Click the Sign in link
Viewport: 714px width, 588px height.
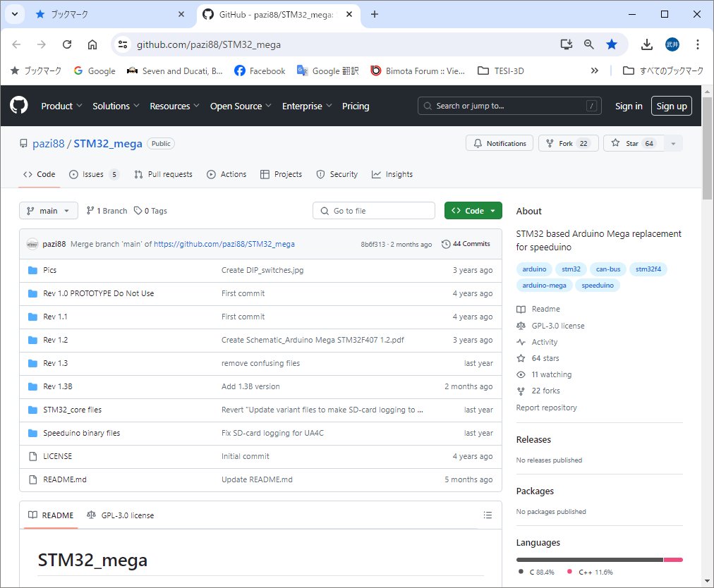[x=629, y=106]
